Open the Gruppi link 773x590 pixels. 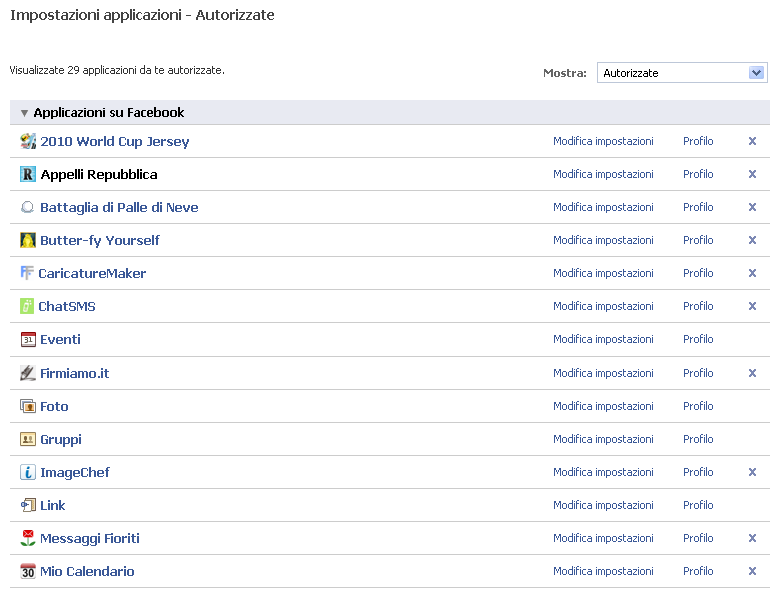click(x=61, y=440)
